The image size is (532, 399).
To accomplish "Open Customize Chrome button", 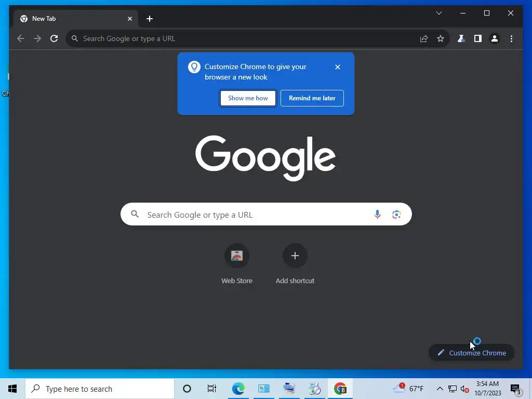I will [x=472, y=353].
